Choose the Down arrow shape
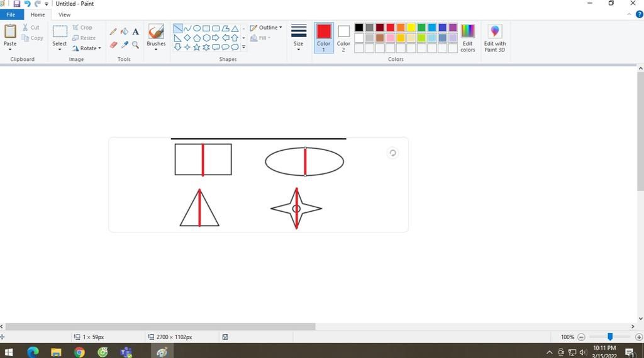Screen dimensions: 644x358 click(178, 47)
